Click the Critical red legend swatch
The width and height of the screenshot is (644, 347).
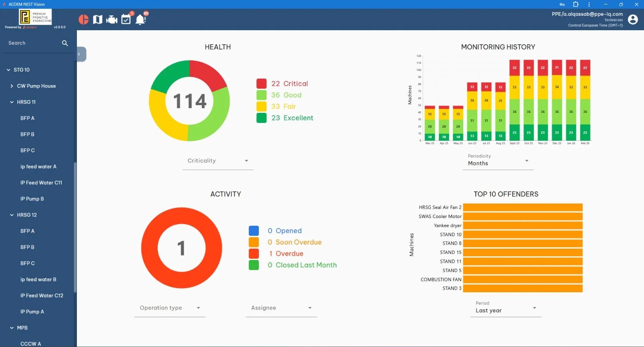tap(262, 84)
